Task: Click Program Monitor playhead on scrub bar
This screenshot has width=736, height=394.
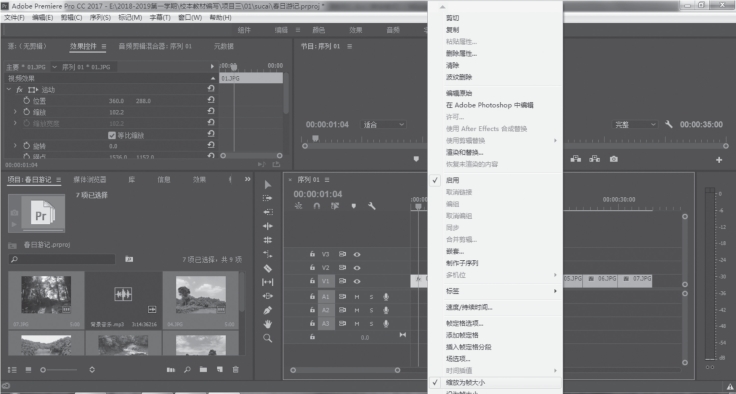Action: pyautogui.click(x=315, y=138)
